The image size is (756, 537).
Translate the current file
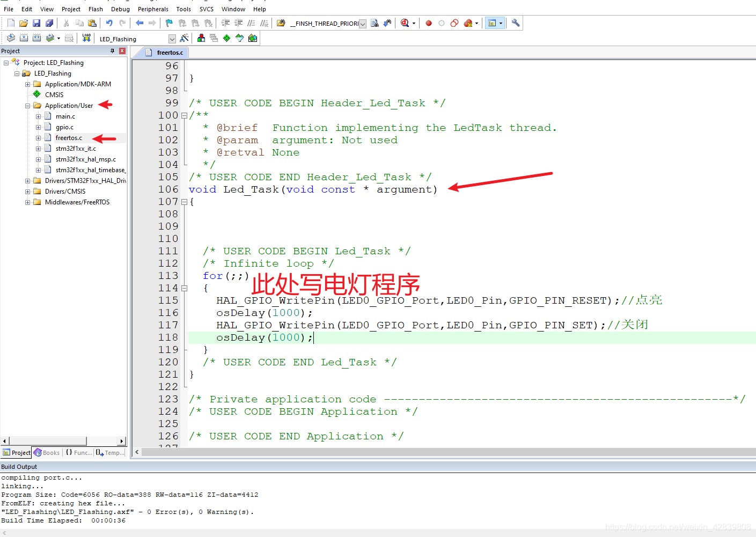pyautogui.click(x=11, y=38)
